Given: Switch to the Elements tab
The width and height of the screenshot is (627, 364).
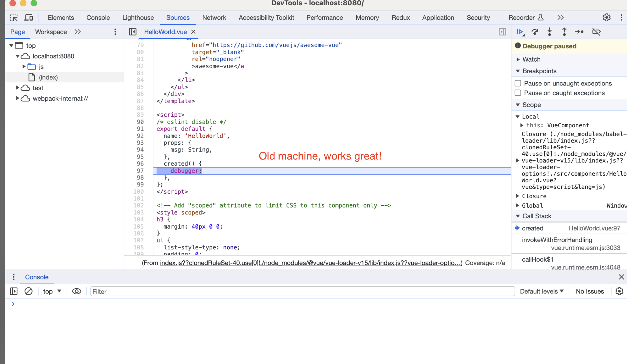Looking at the screenshot, I should pyautogui.click(x=61, y=18).
